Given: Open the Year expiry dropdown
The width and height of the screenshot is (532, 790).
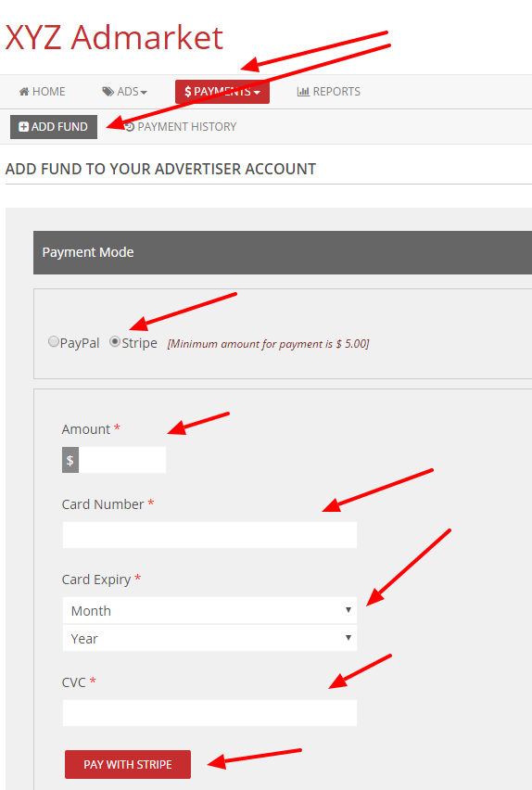Looking at the screenshot, I should pos(209,638).
